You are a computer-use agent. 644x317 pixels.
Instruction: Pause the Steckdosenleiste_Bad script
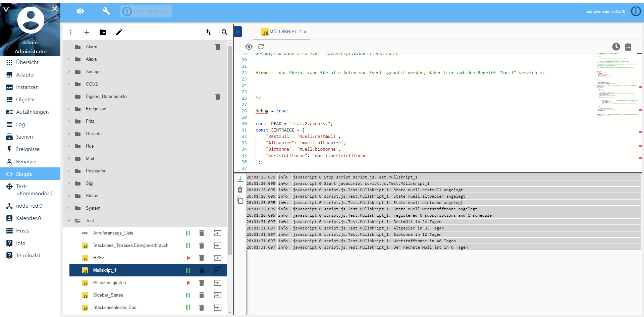click(188, 308)
